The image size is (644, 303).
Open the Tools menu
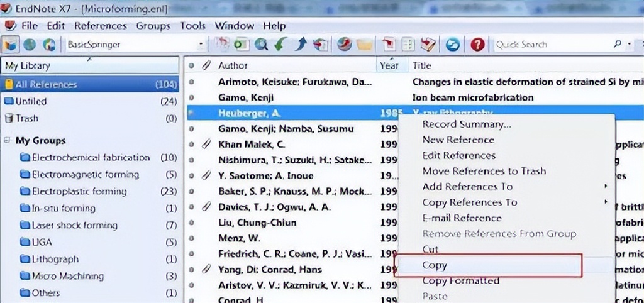192,26
